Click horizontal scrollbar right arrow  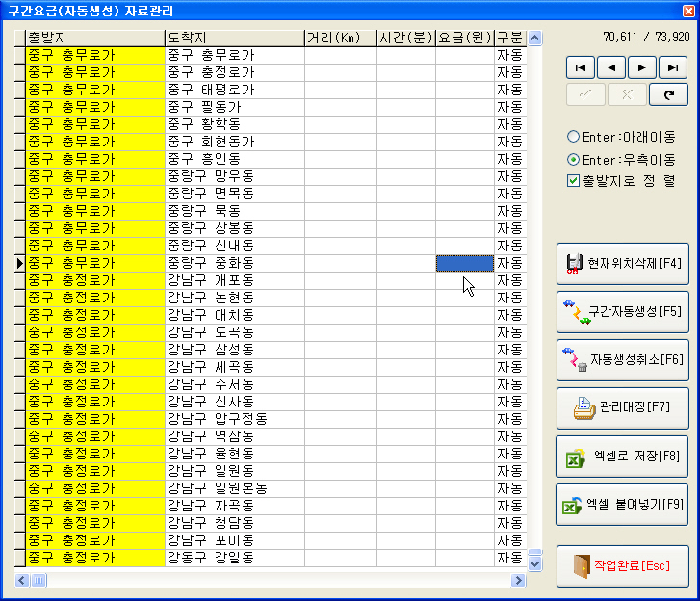click(x=518, y=581)
